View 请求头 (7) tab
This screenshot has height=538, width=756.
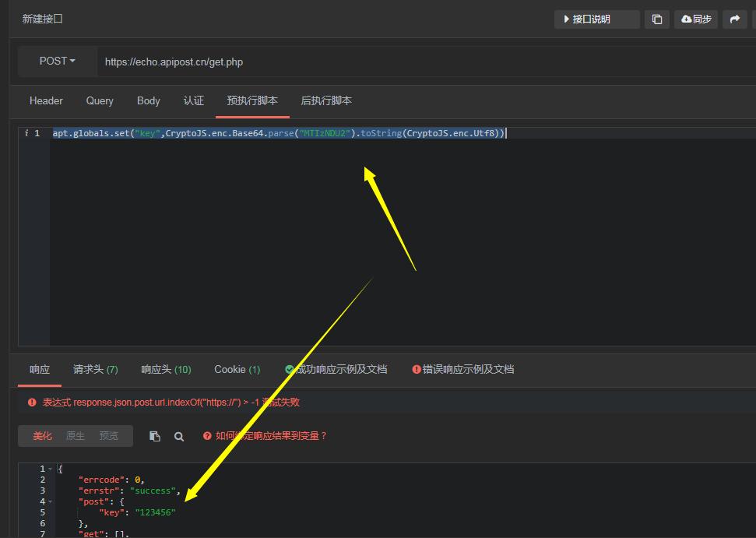click(x=96, y=369)
